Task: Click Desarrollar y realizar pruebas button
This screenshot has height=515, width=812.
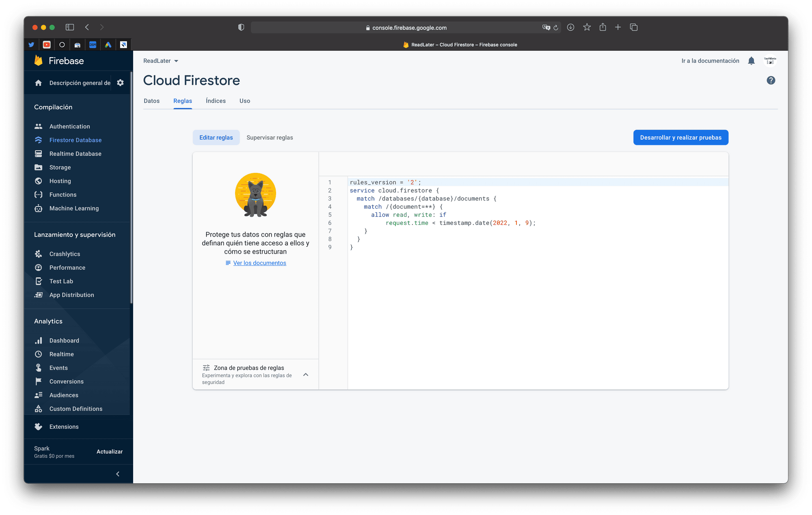Action: [x=681, y=138]
